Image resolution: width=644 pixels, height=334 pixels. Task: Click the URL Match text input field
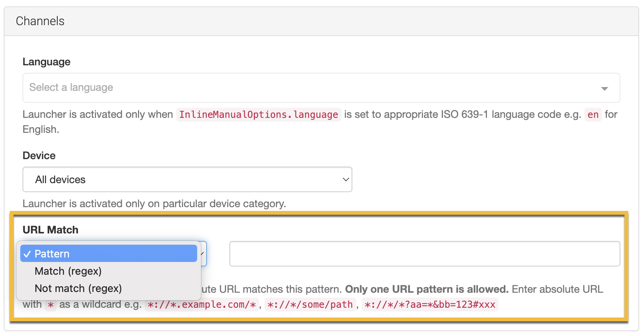[424, 254]
